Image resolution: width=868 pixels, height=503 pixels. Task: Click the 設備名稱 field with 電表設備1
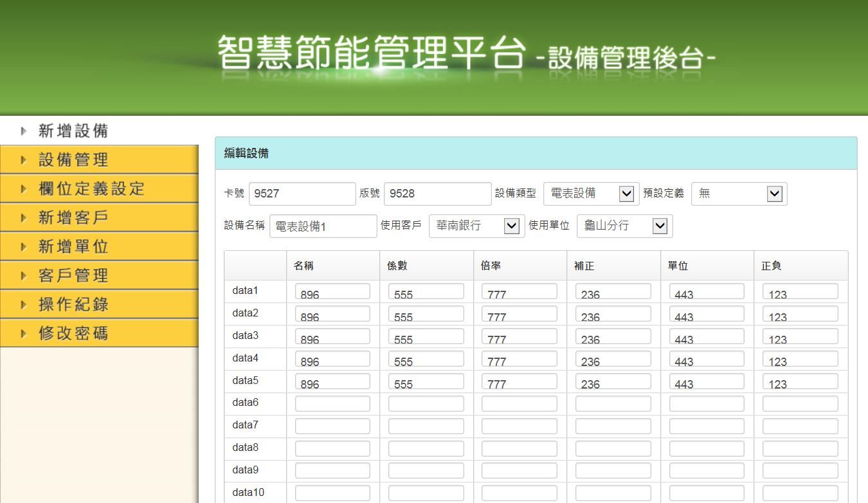323,226
